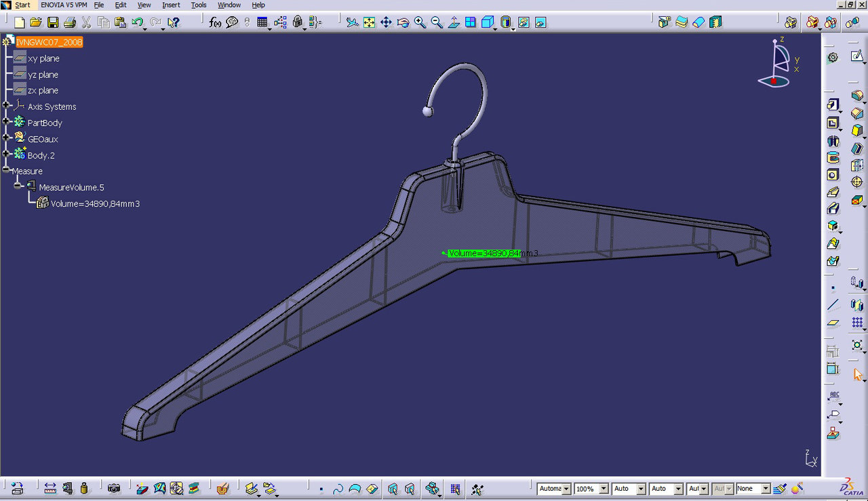The image size is (868, 501).
Task: Open the Edit menu
Action: click(x=121, y=5)
